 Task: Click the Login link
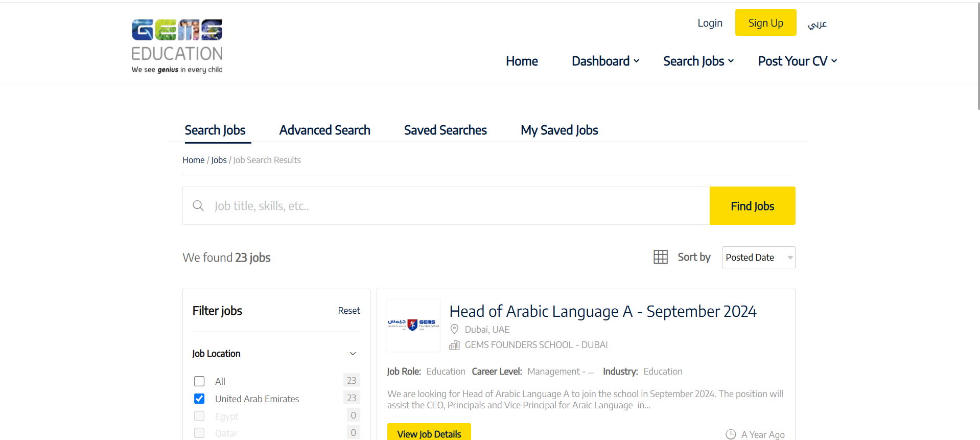[710, 23]
